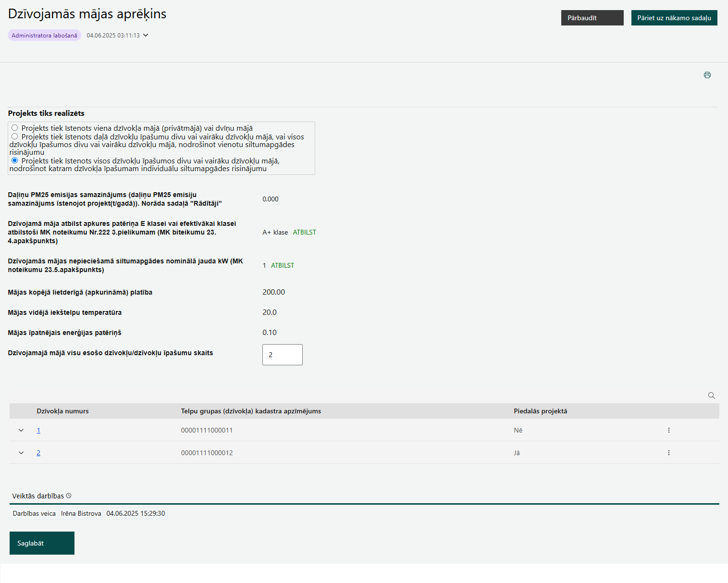Click the print icon
The width and height of the screenshot is (728, 583).
(707, 75)
